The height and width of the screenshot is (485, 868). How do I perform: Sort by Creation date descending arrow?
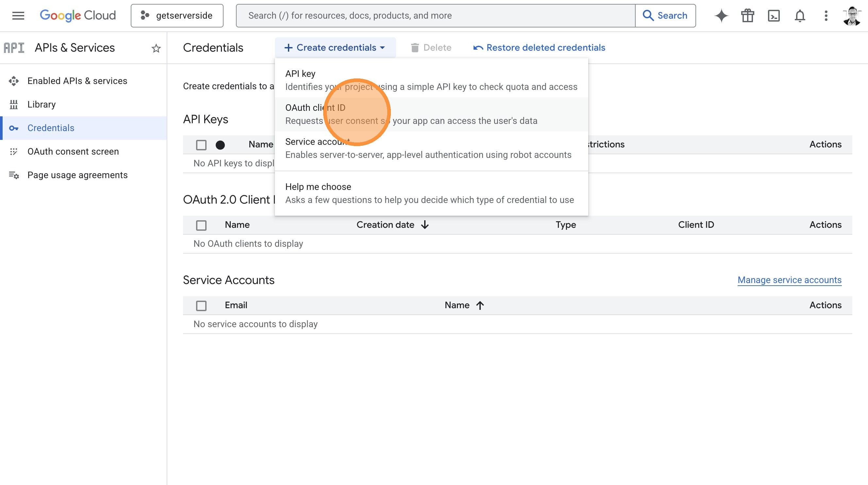click(x=425, y=225)
